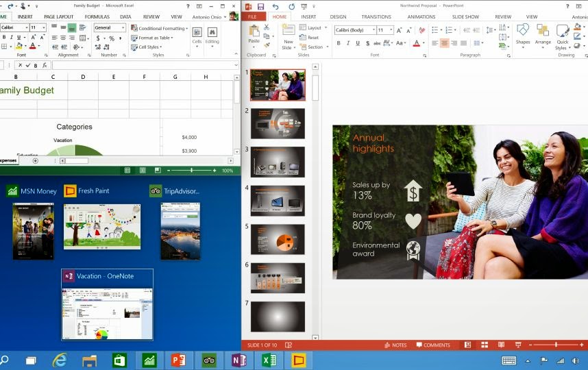Click Cut scissors icon in PowerPoint
The height and width of the screenshot is (370, 588).
coord(267,27)
